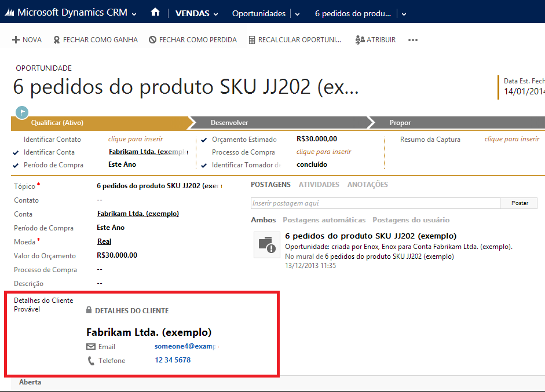545x392 pixels.
Task: Expand the record breadcrumb dropdown arrow
Action: pos(404,14)
